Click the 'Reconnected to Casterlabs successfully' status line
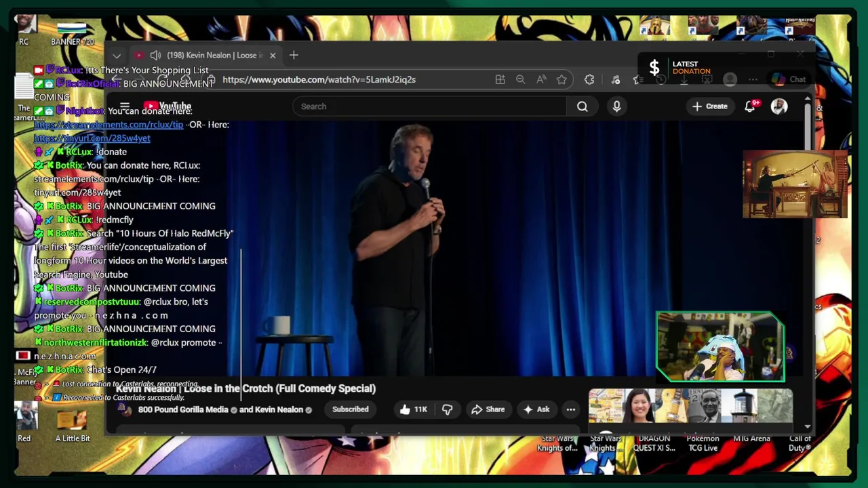 tap(123, 398)
